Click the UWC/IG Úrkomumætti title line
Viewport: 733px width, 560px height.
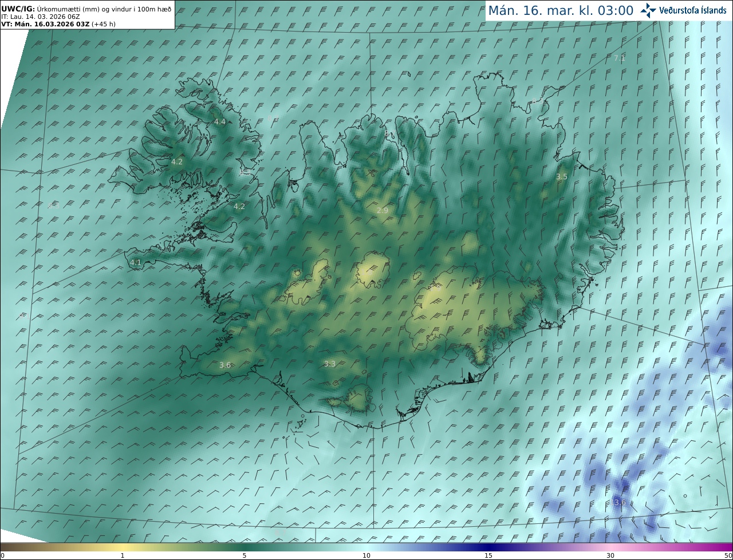pos(86,9)
